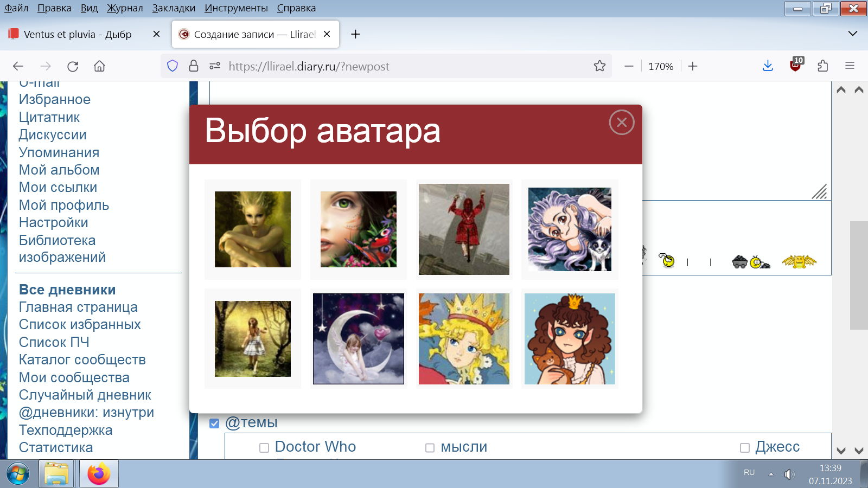Close the avatar selection dialog

[622, 123]
